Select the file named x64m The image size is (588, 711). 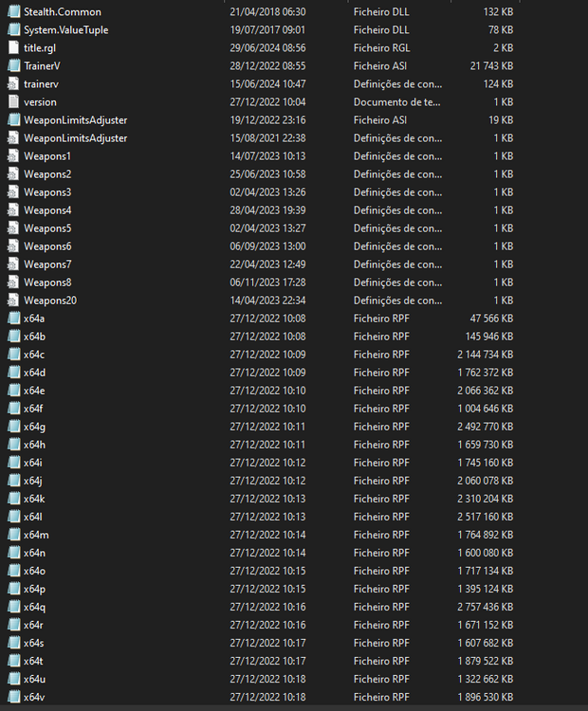[x=36, y=535]
